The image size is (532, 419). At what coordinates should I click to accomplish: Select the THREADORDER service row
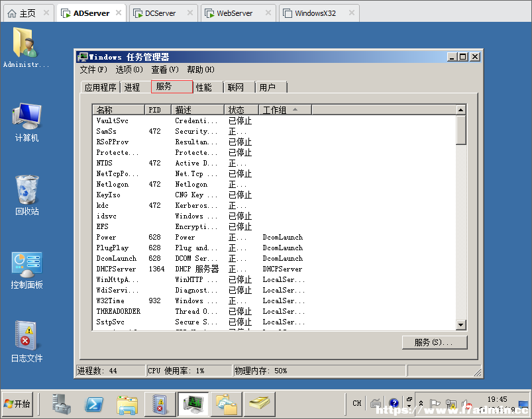coord(274,311)
